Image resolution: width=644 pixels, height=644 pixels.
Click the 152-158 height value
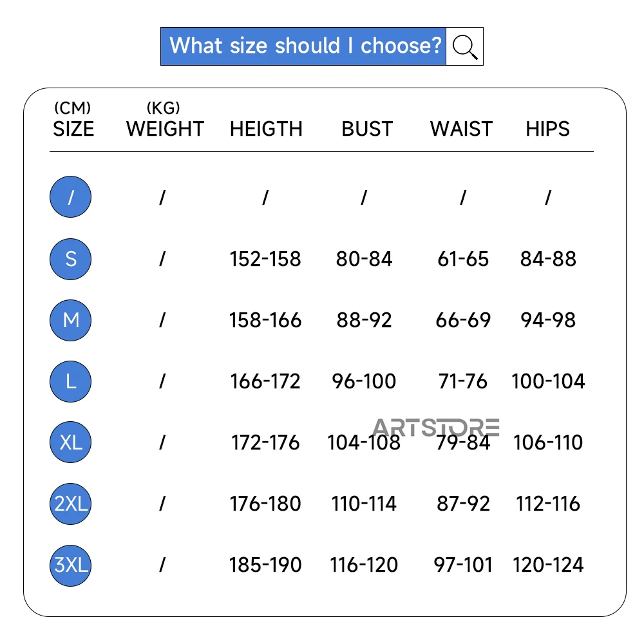click(x=265, y=259)
